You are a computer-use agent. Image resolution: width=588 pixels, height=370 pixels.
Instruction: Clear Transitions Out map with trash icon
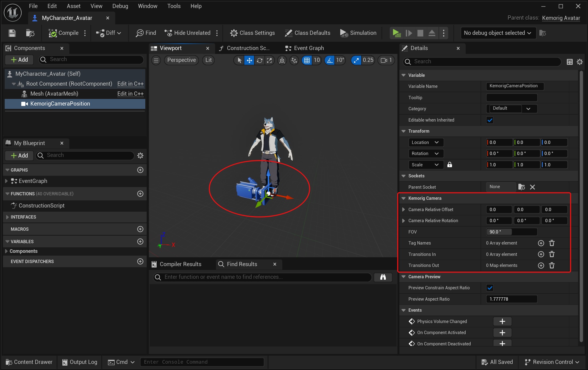552,266
